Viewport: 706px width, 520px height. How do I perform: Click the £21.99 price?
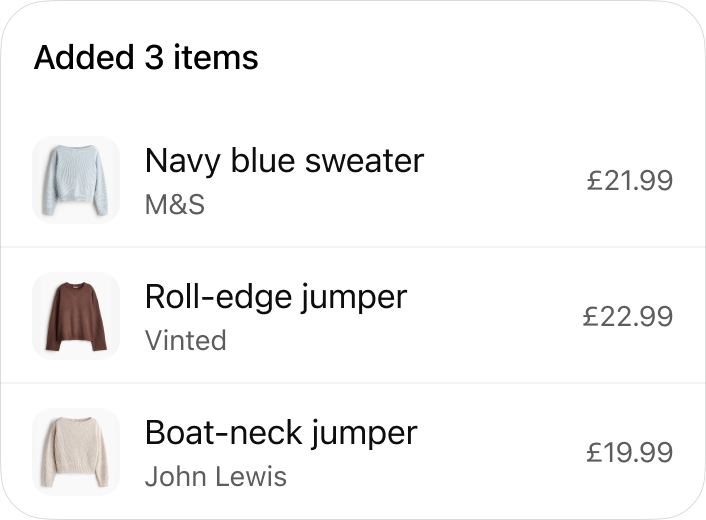click(629, 181)
